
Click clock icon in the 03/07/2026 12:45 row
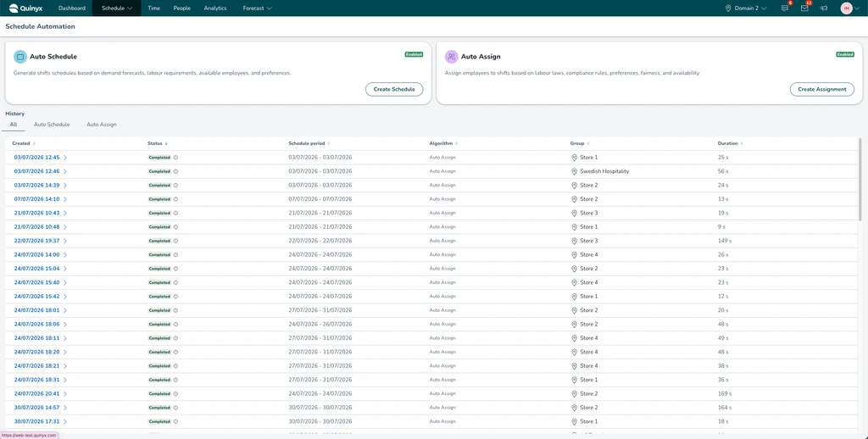[x=175, y=158]
